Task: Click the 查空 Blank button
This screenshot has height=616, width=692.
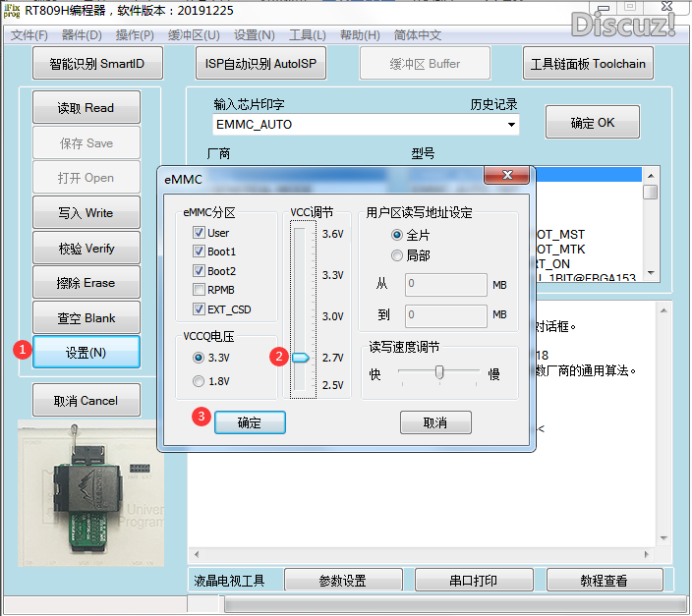Action: [86, 317]
